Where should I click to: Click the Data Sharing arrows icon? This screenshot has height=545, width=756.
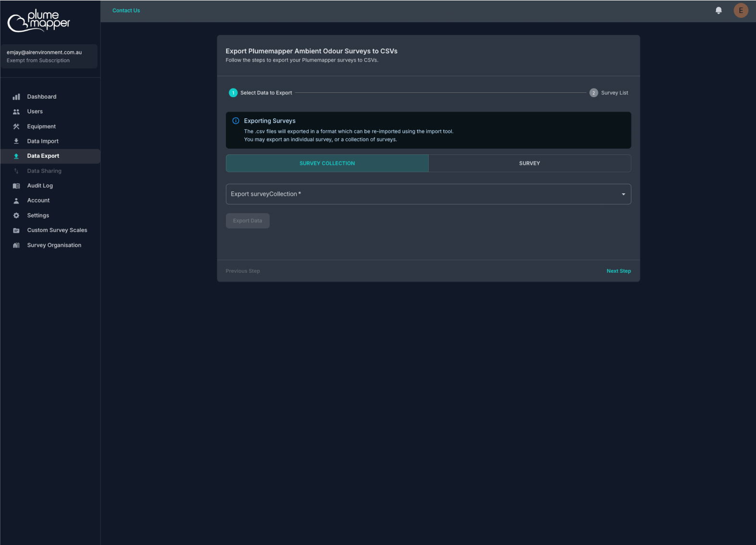(x=16, y=171)
